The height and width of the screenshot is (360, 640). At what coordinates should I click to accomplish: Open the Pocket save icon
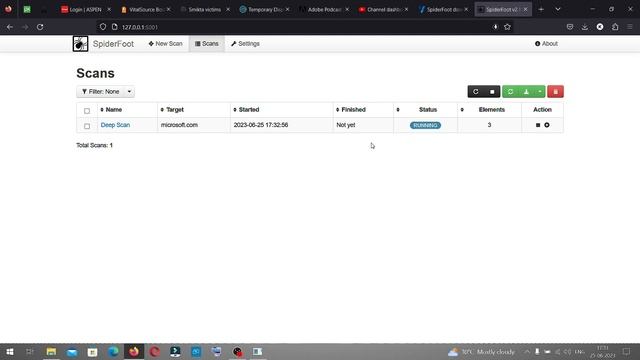pos(570,27)
